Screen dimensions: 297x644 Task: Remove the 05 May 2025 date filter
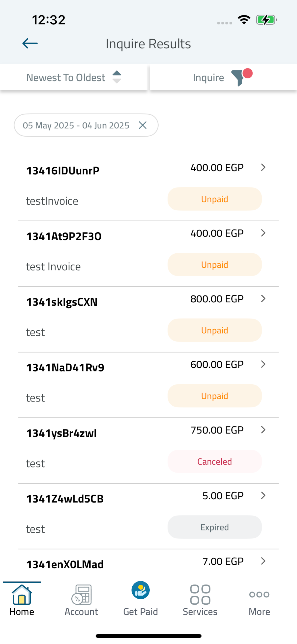click(143, 125)
